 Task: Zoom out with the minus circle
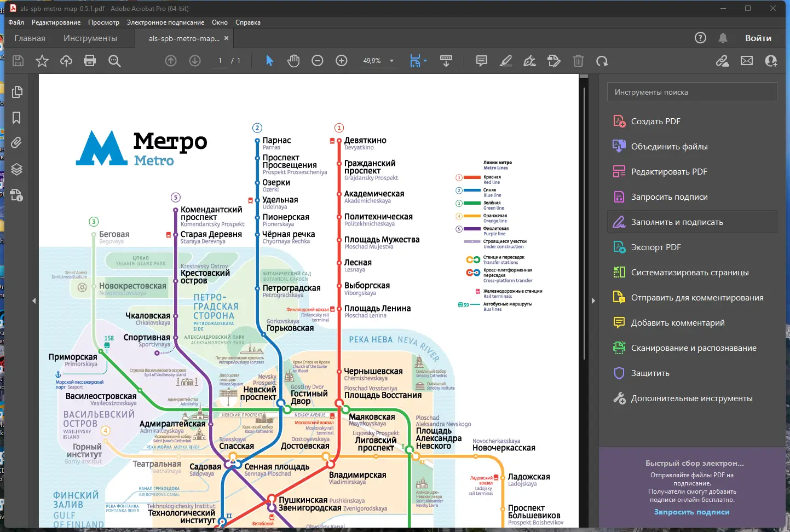tap(318, 61)
